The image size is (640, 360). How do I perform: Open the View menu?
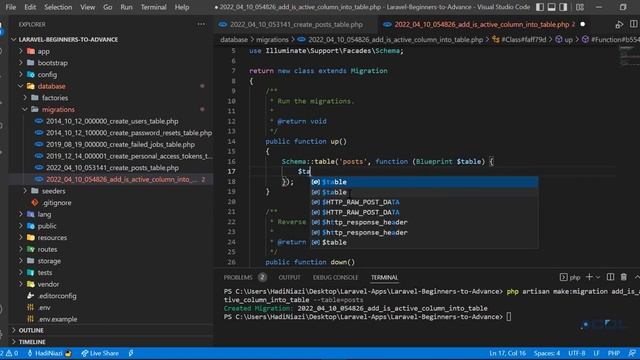87,7
